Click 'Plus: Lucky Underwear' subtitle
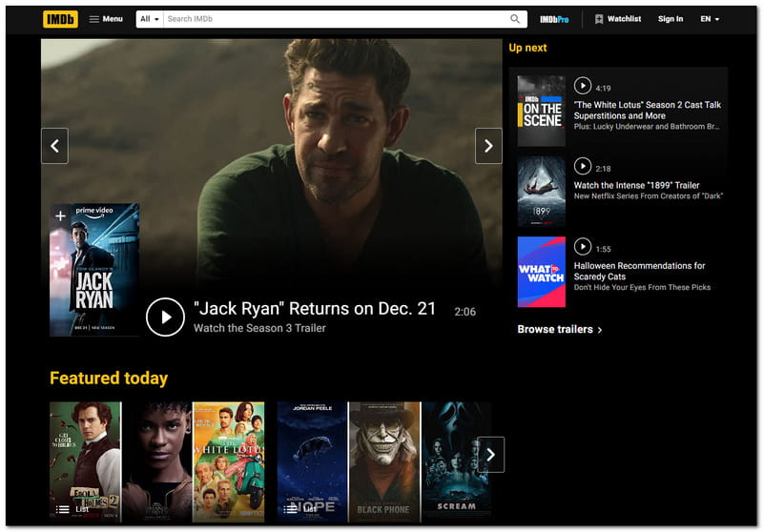The image size is (763, 532). tap(647, 127)
